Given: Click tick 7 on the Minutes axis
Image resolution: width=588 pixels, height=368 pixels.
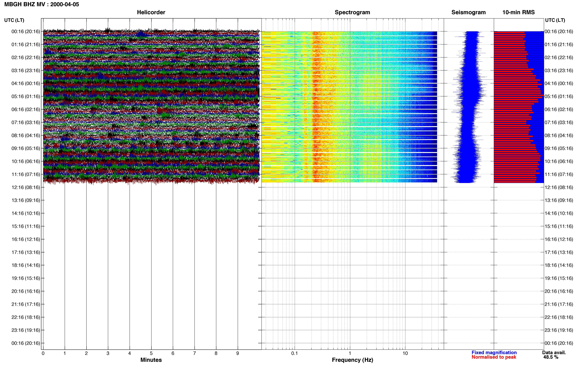Looking at the screenshot, I should coord(195,353).
